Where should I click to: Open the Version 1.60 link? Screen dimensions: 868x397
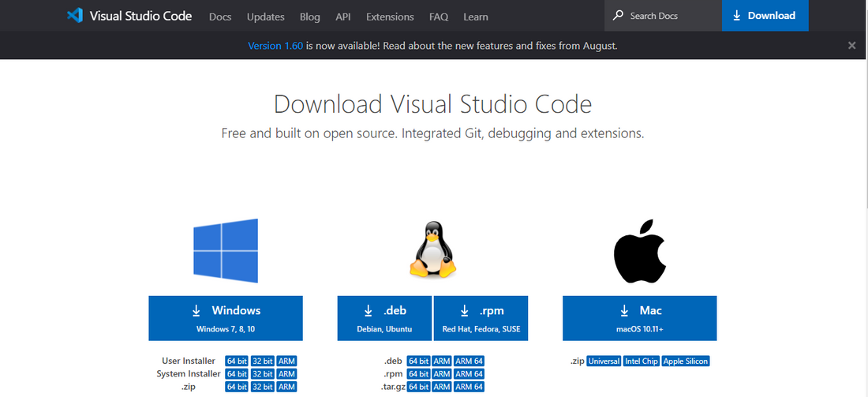coord(275,46)
